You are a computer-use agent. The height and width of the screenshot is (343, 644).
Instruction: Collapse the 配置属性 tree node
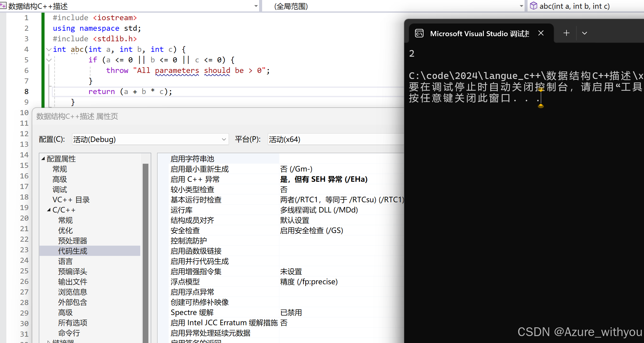tap(43, 159)
